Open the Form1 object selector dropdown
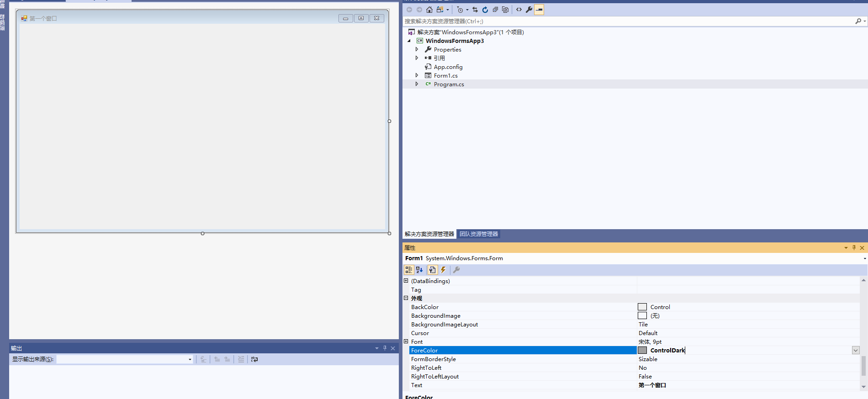 tap(864, 258)
